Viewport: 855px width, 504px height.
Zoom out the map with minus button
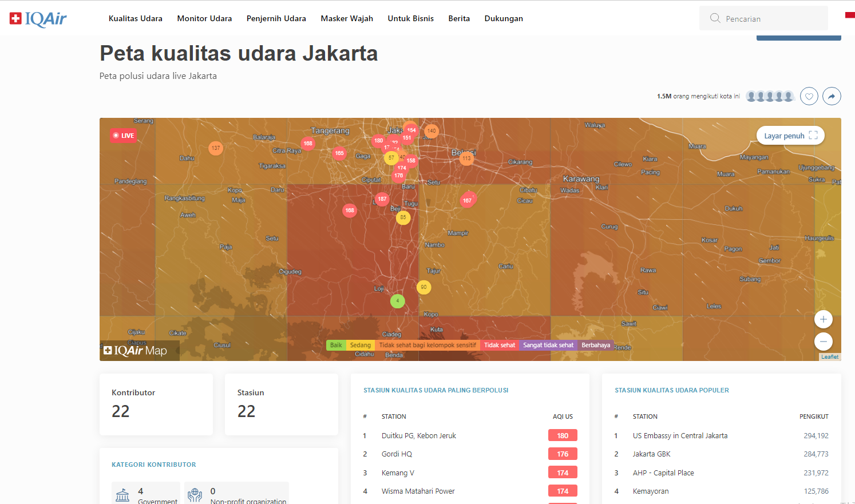[823, 342]
